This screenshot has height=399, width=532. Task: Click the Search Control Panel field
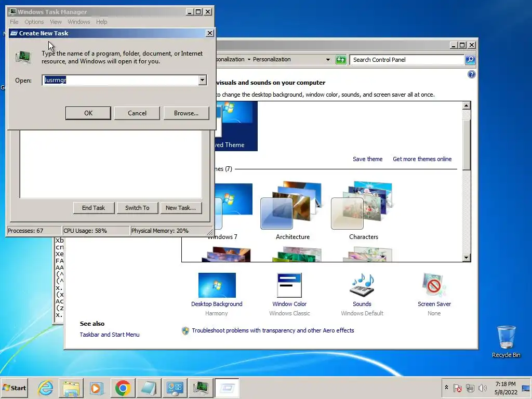(406, 60)
